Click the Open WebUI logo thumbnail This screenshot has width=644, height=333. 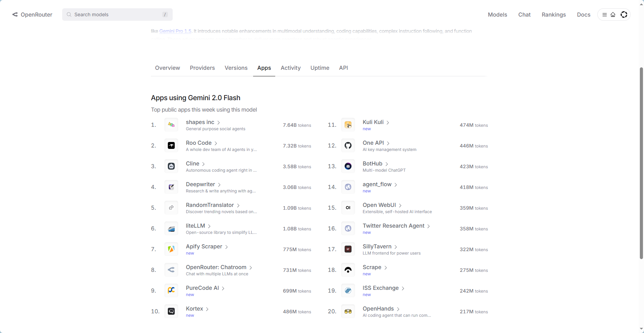click(x=348, y=208)
